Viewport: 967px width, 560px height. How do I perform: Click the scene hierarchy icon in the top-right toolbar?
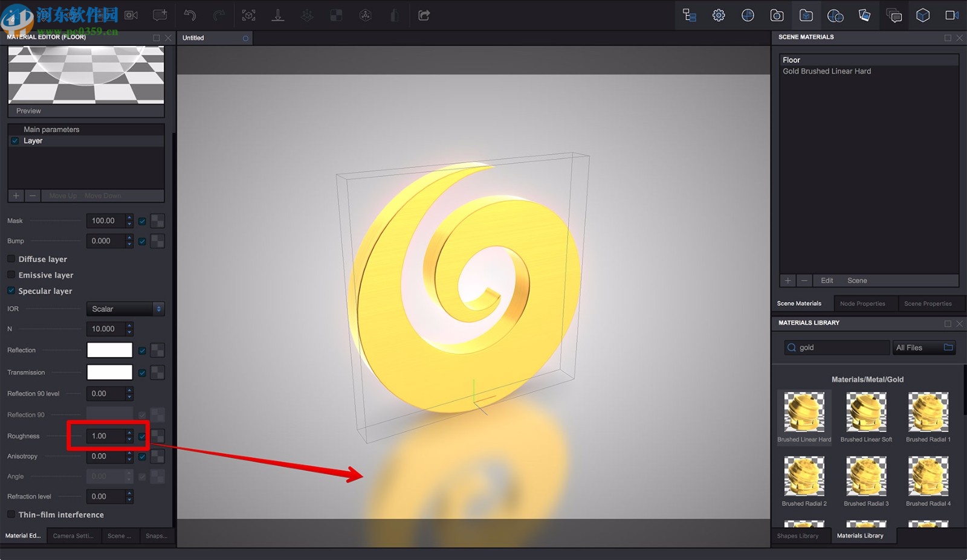point(689,15)
